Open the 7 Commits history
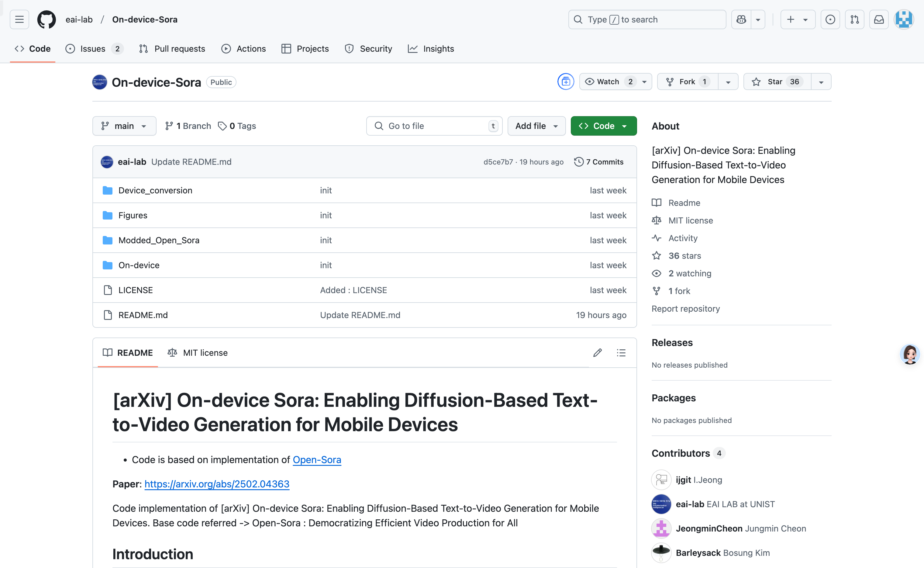924x568 pixels. coord(599,162)
